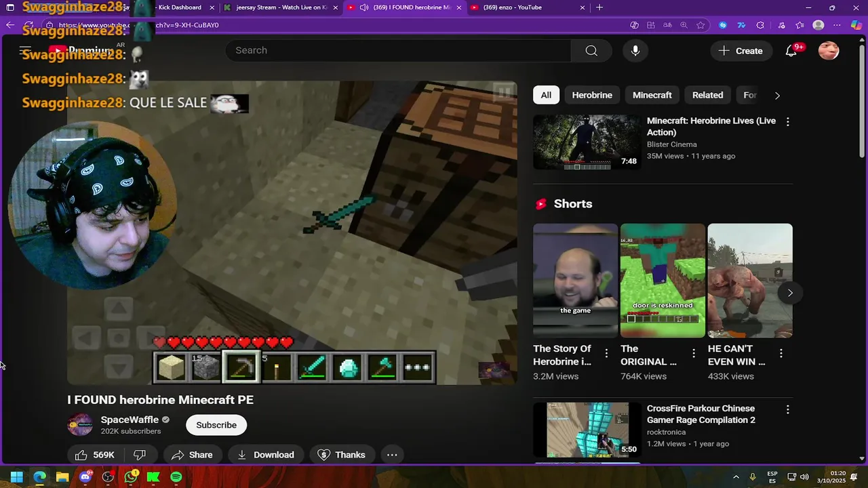Dislike the video with thumbs down

tap(140, 455)
